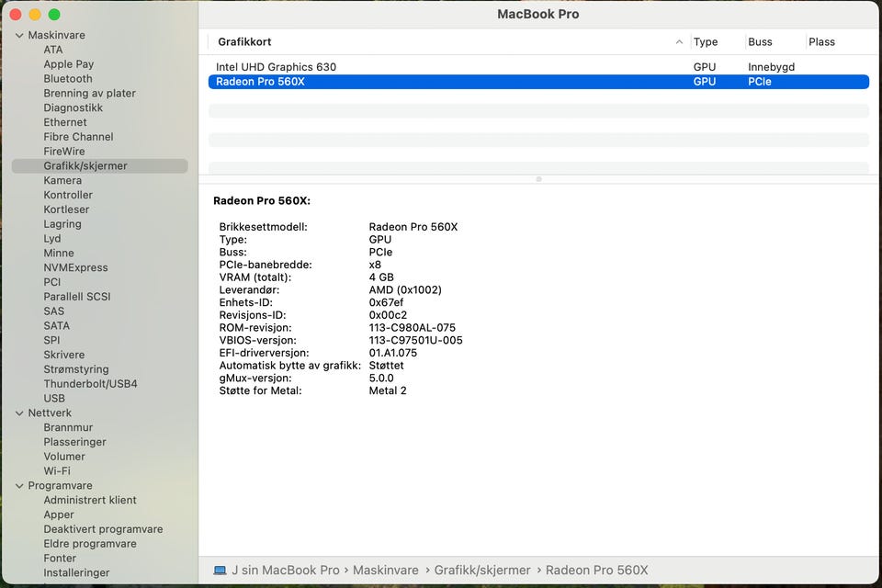Select Installeringer in the sidebar
Viewport: 882px width, 588px height.
pyautogui.click(x=76, y=572)
